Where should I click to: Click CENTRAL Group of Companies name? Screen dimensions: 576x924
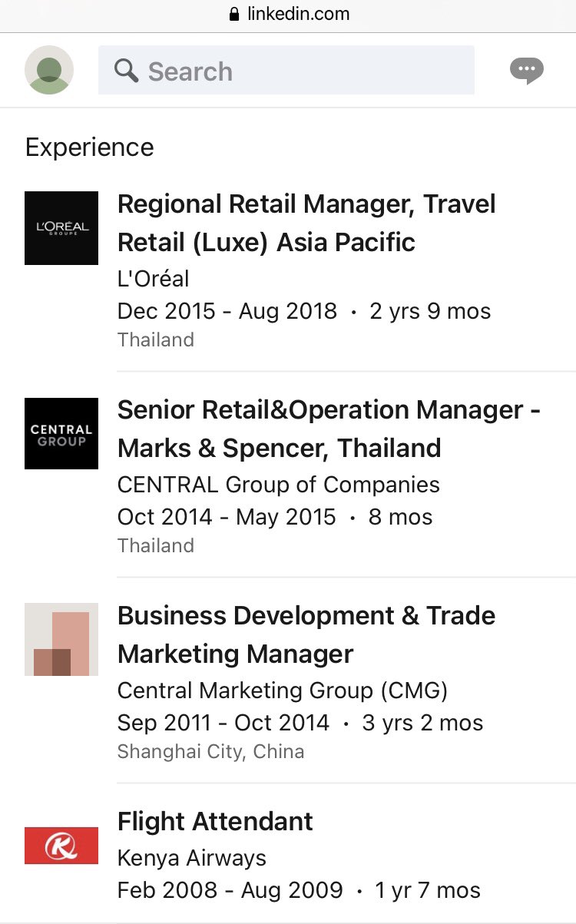278,485
